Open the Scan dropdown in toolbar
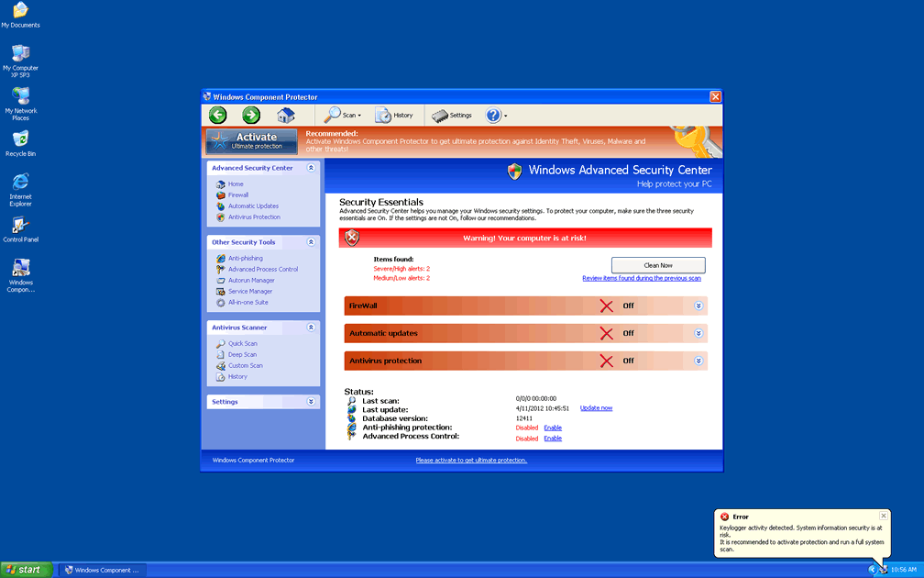924x578 pixels. [343, 116]
